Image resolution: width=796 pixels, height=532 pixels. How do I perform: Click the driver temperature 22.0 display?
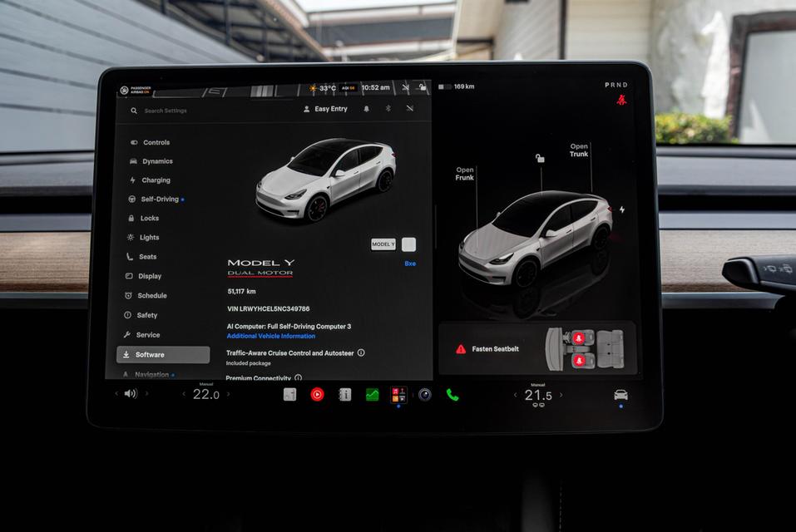point(206,394)
